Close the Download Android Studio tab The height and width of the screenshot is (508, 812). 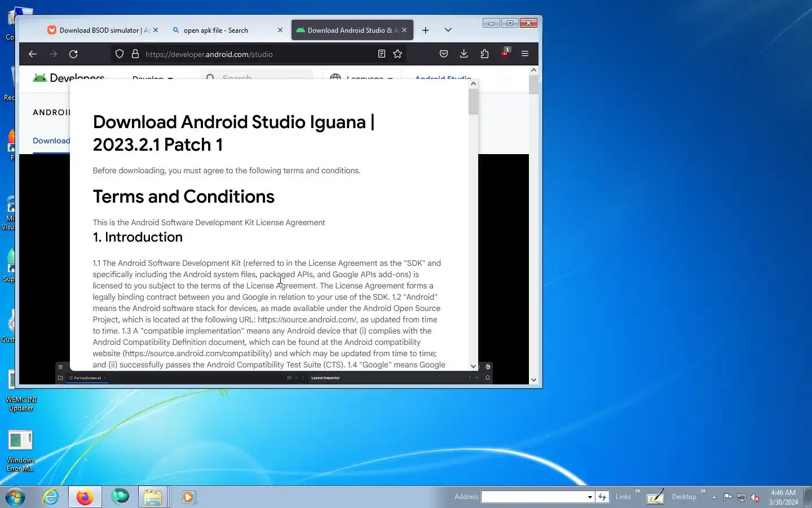tap(404, 30)
